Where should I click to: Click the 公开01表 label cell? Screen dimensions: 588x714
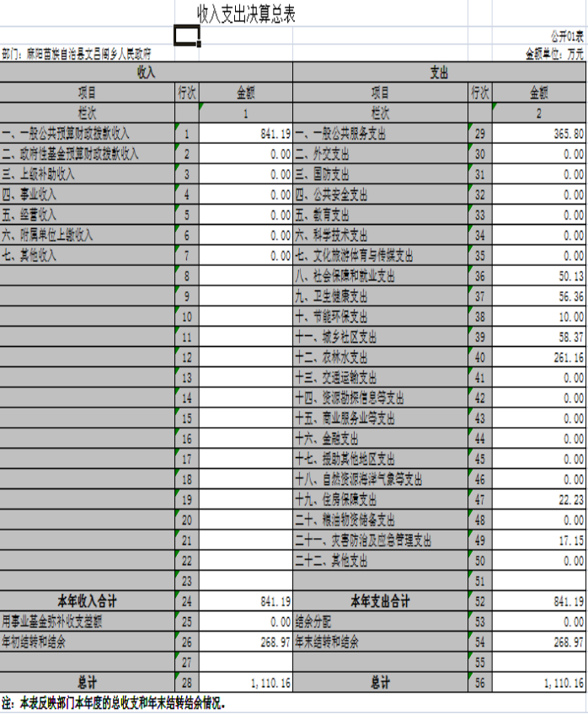[x=566, y=36]
